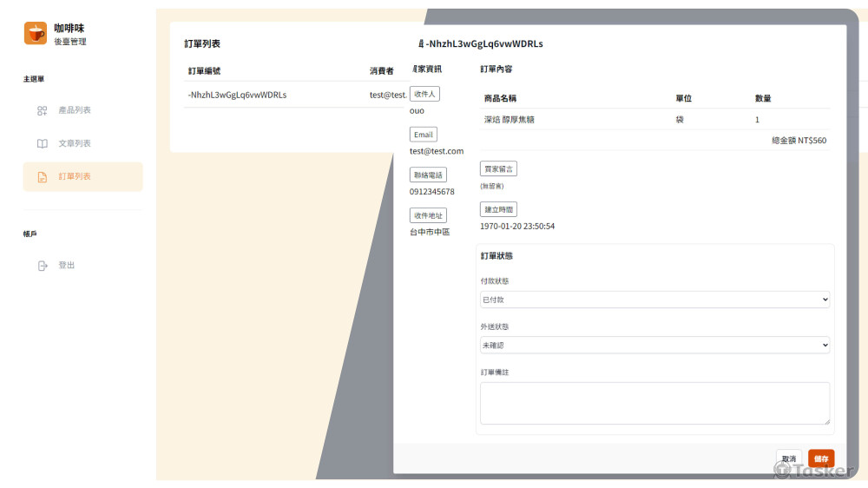Image resolution: width=868 pixels, height=488 pixels.
Task: Click the order list document icon
Action: tap(42, 177)
